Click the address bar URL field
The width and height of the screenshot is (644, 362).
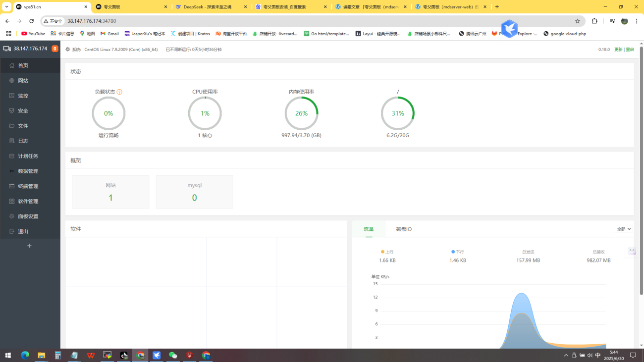pos(317,21)
